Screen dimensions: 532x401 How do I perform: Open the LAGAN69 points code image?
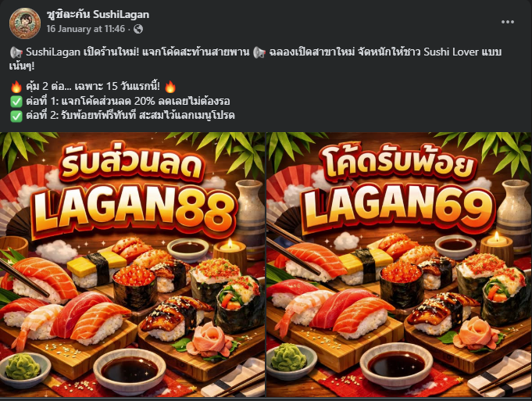tap(399, 264)
